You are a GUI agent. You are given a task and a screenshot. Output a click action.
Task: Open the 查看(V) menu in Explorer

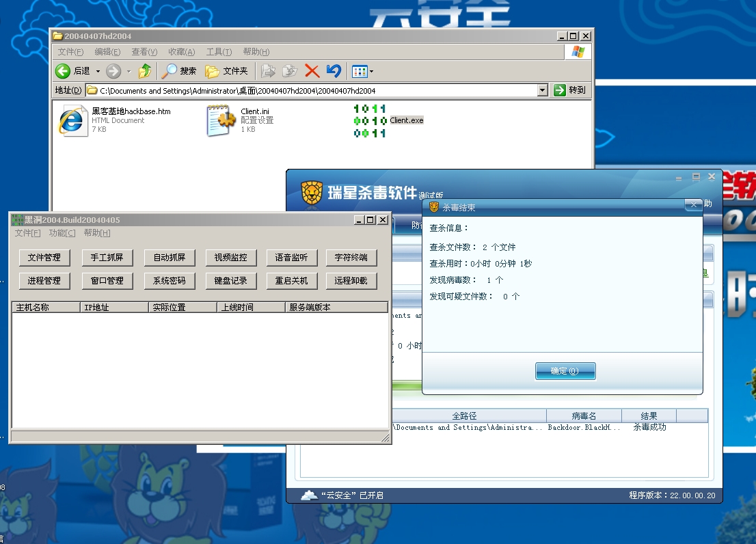tap(144, 51)
